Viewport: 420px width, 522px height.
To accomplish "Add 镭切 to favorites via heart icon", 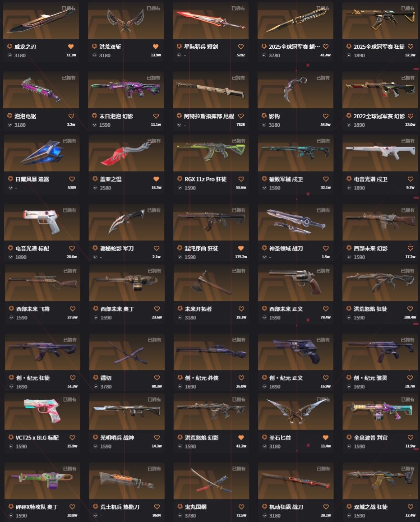I will pos(157,378).
